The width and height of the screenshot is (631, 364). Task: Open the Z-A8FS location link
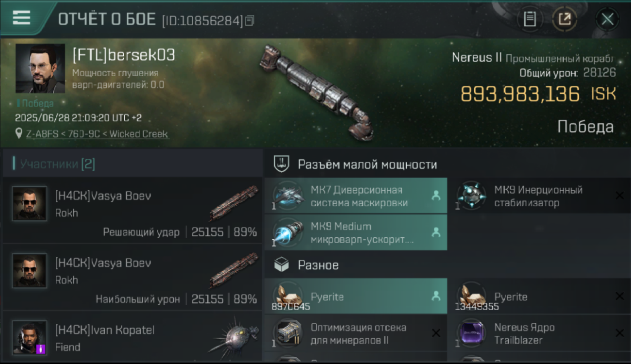coord(97,133)
